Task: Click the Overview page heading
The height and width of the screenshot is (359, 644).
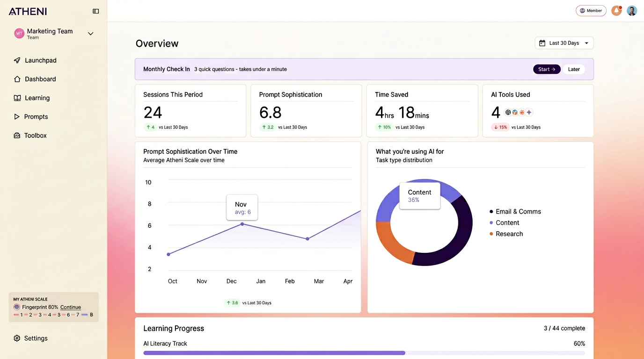Action: click(157, 43)
